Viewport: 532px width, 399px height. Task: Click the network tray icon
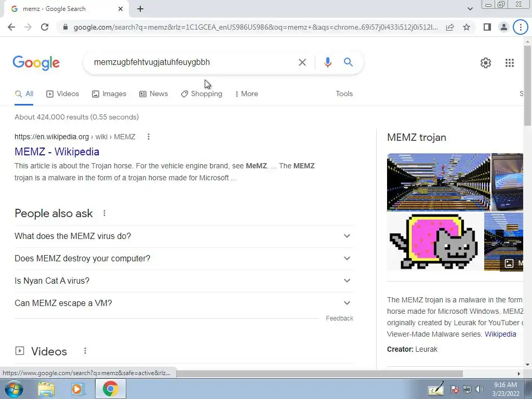point(467,389)
